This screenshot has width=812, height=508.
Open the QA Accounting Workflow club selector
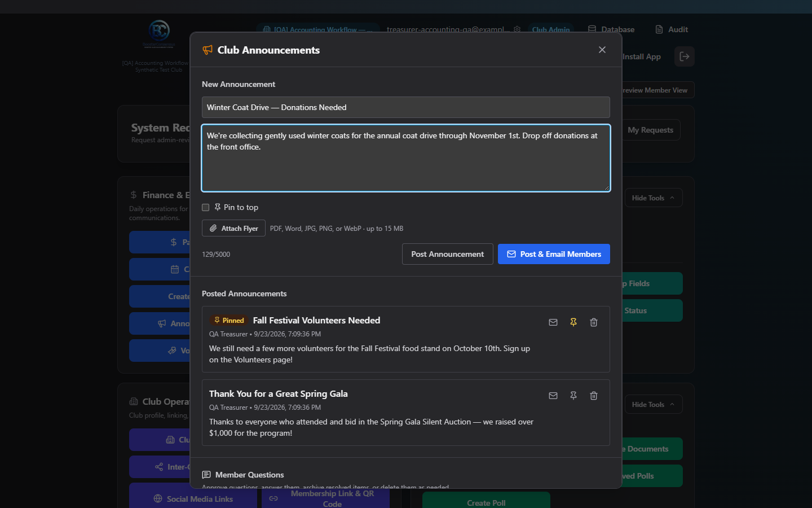coord(319,29)
